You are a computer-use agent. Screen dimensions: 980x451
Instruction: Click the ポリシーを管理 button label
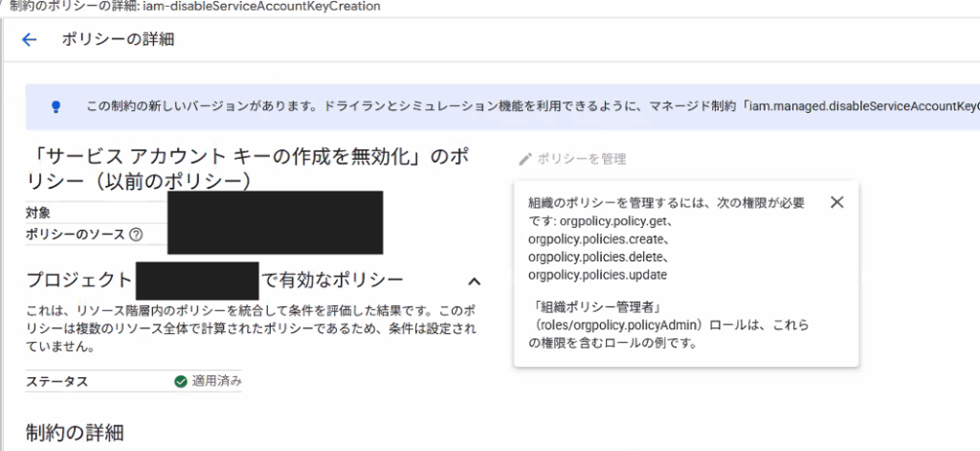581,159
